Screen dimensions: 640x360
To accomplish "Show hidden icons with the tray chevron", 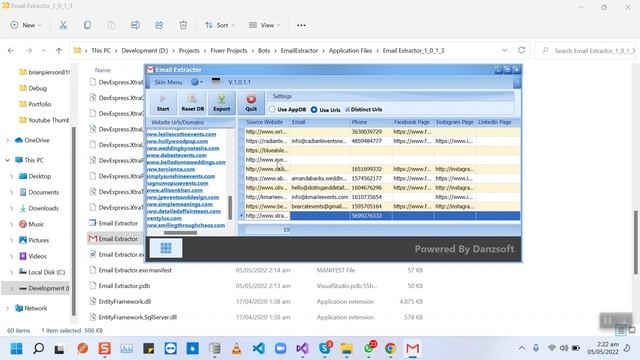I will [x=522, y=348].
